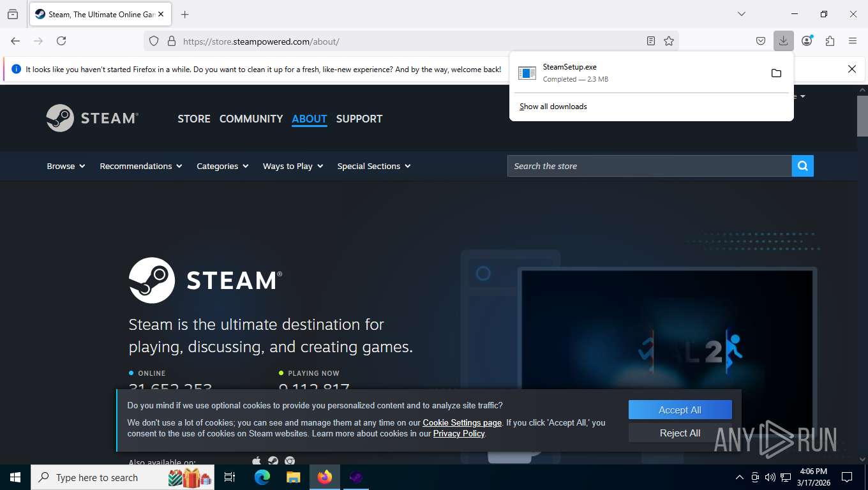Expand the Ways to Play dropdown

293,166
